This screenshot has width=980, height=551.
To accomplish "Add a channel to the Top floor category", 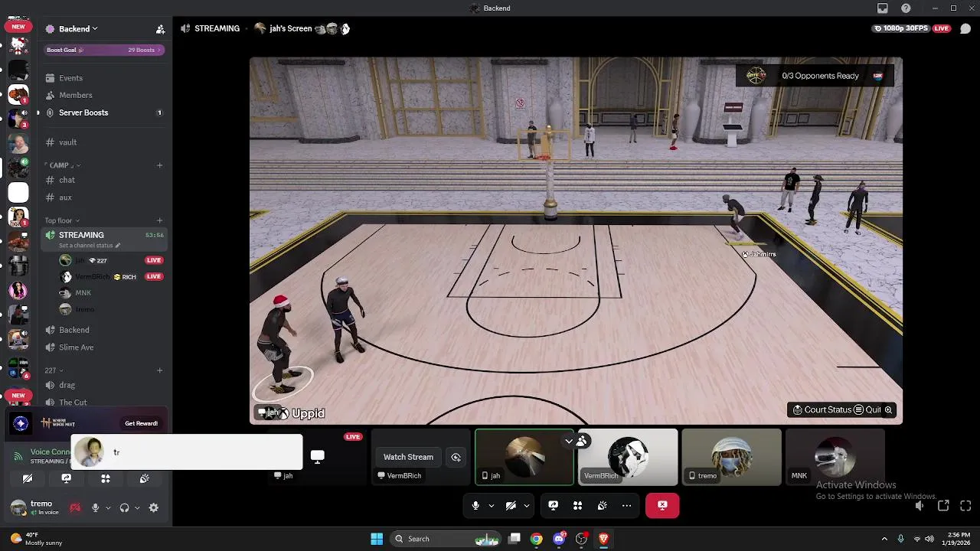I will 159,220.
